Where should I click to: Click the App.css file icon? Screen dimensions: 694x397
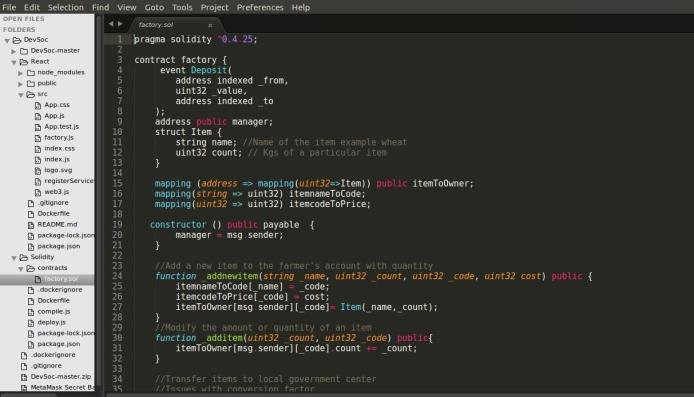(x=38, y=105)
